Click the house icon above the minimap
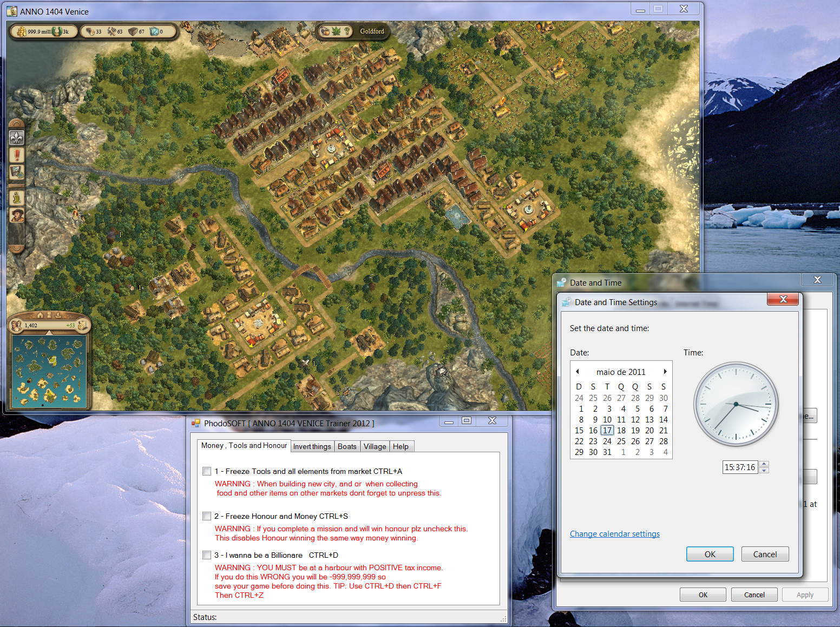840x627 pixels. [x=40, y=315]
